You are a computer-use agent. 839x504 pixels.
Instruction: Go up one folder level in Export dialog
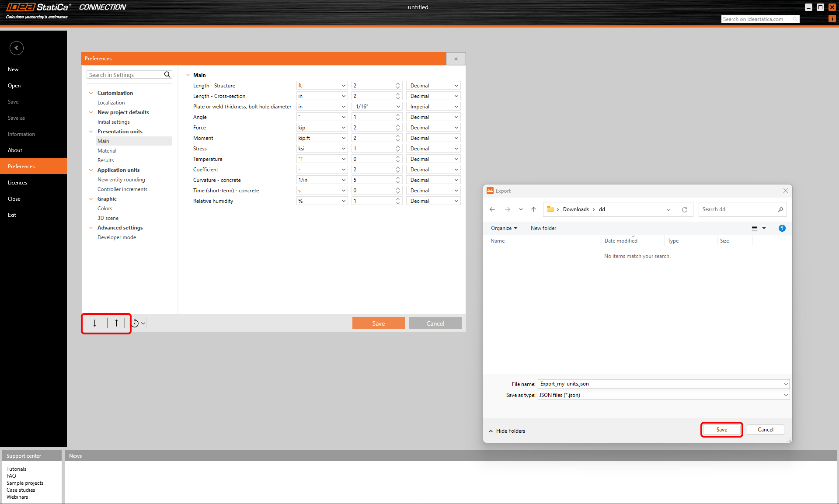(x=533, y=209)
